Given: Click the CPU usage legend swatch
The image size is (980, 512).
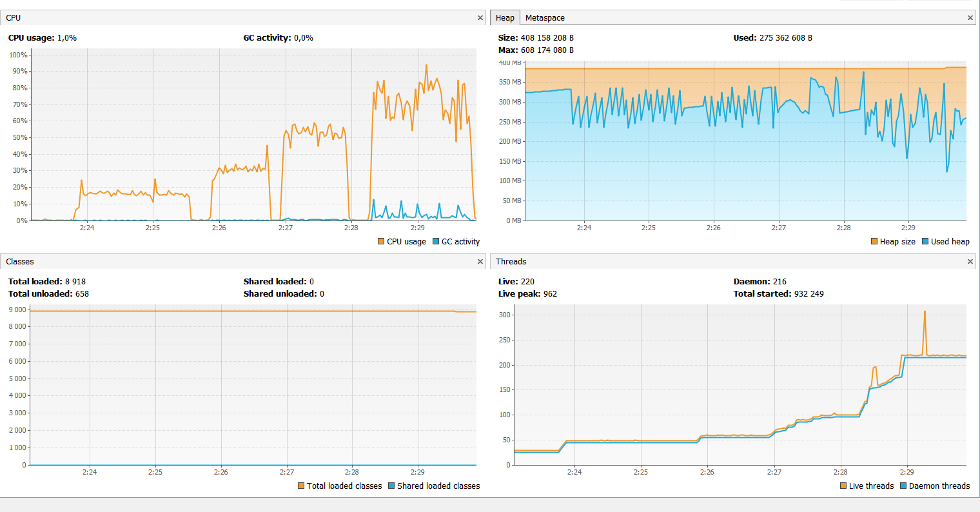Looking at the screenshot, I should [x=381, y=242].
